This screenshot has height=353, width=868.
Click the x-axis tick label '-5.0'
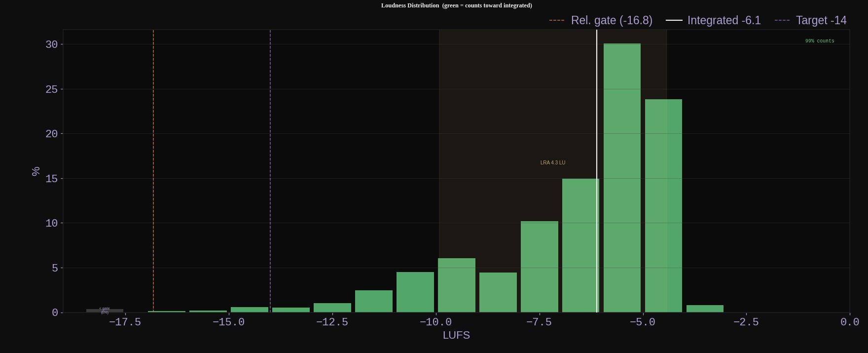tap(643, 322)
